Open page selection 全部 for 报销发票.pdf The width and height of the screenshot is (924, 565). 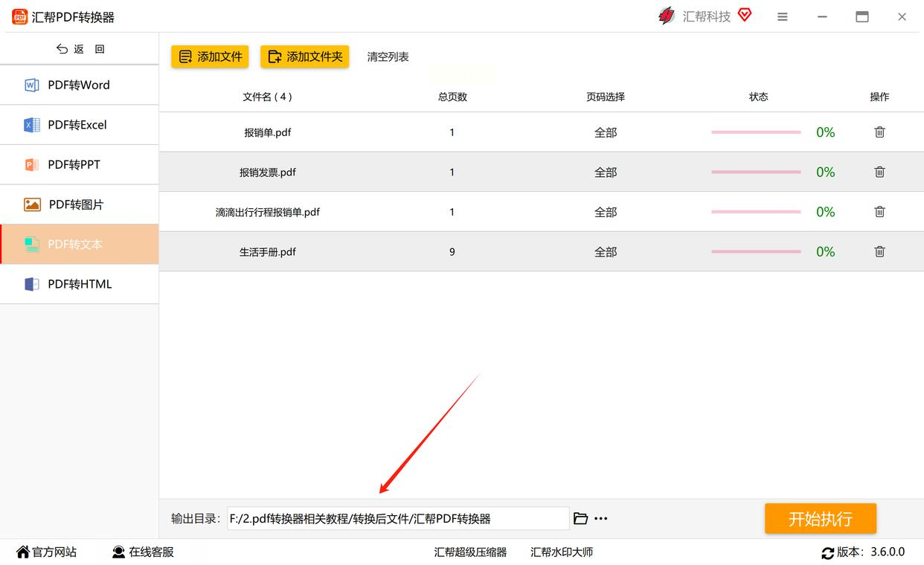tap(606, 172)
